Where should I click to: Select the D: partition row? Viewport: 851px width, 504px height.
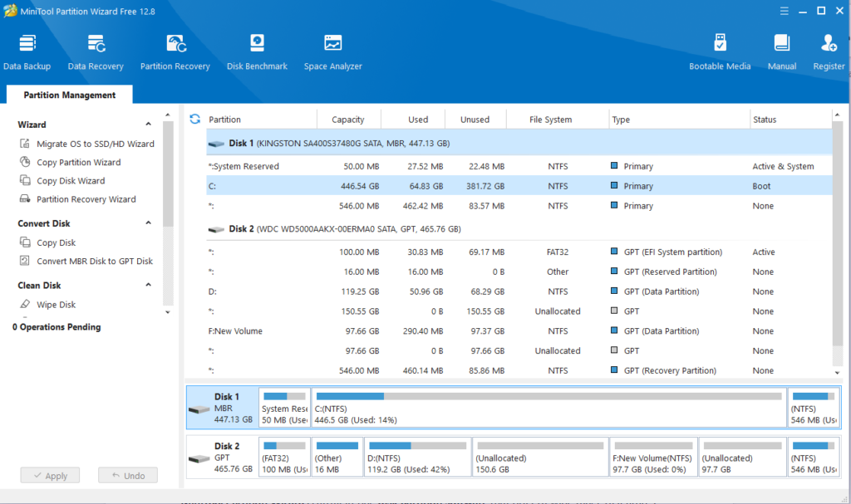point(519,291)
